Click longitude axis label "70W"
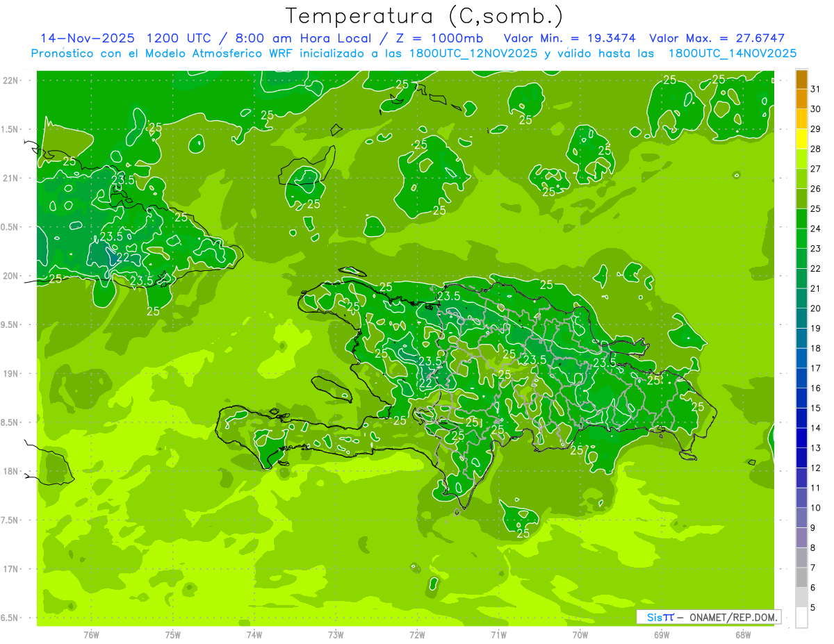Screen dimensions: 834x644 tap(580, 635)
